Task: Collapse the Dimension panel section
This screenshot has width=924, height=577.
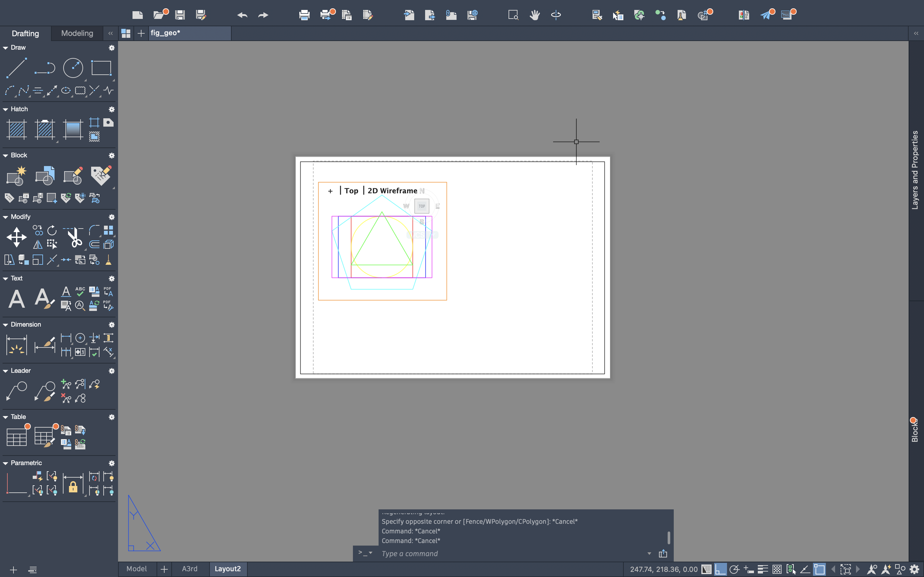Action: coord(5,325)
